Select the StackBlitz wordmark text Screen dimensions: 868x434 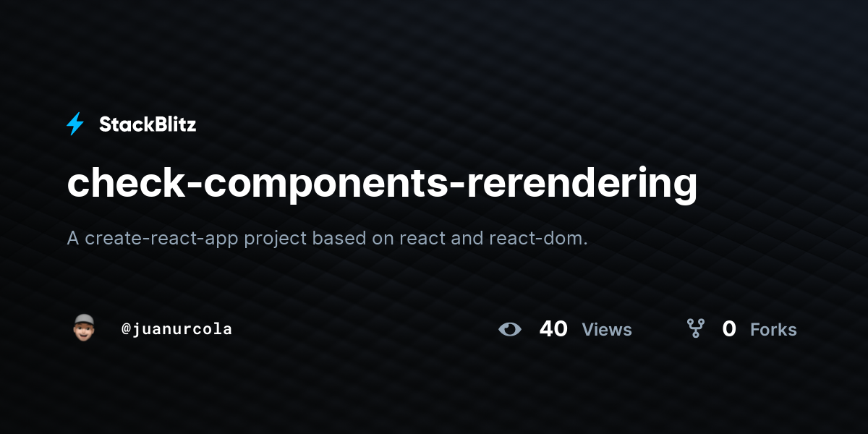(x=148, y=124)
